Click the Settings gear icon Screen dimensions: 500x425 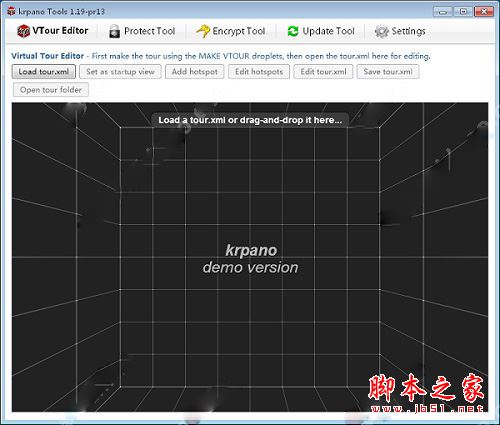coord(381,31)
